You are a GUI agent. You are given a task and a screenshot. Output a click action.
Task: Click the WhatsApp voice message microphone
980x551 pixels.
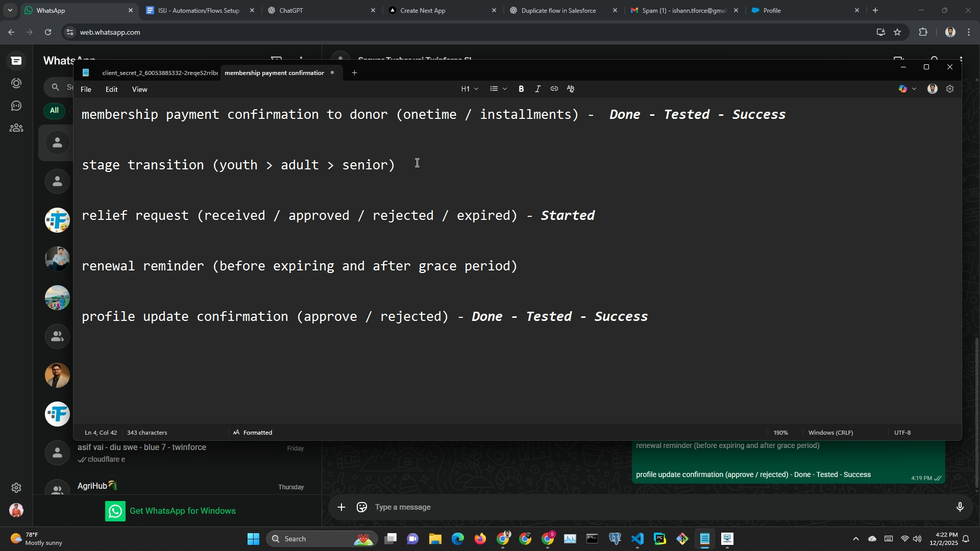960,507
